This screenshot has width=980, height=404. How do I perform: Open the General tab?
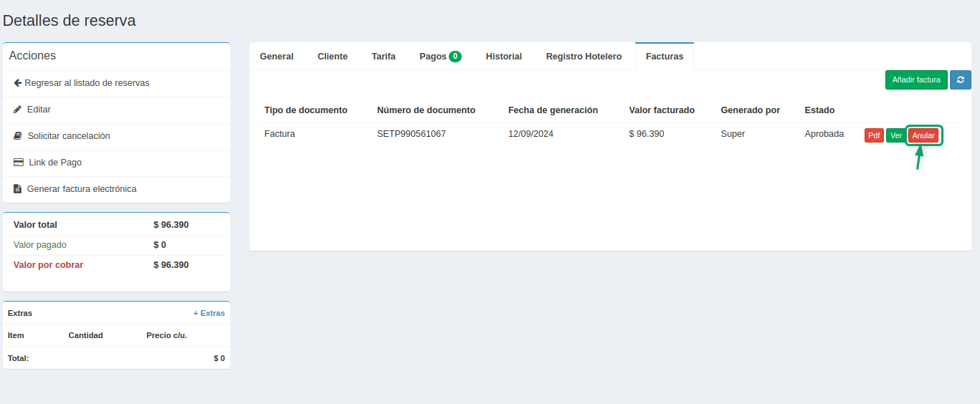coord(277,57)
